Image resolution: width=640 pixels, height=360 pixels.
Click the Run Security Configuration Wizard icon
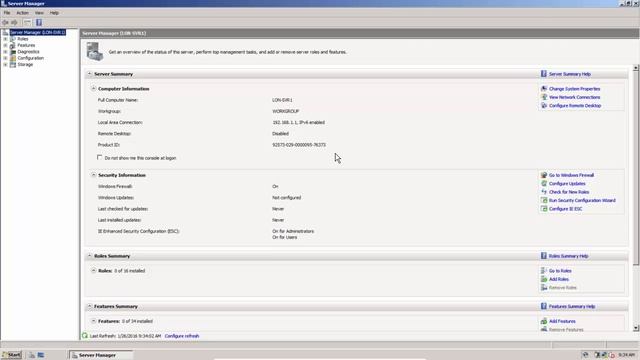(x=544, y=200)
